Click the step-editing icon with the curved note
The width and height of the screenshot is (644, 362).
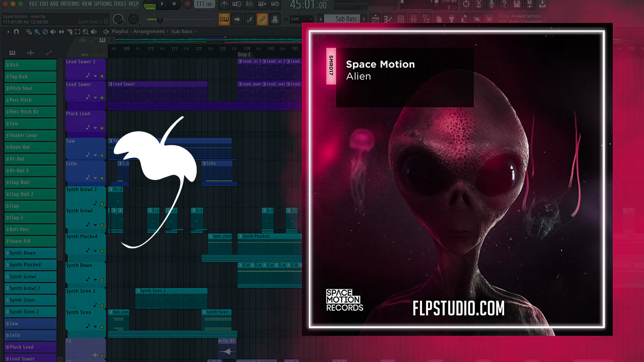(x=250, y=19)
